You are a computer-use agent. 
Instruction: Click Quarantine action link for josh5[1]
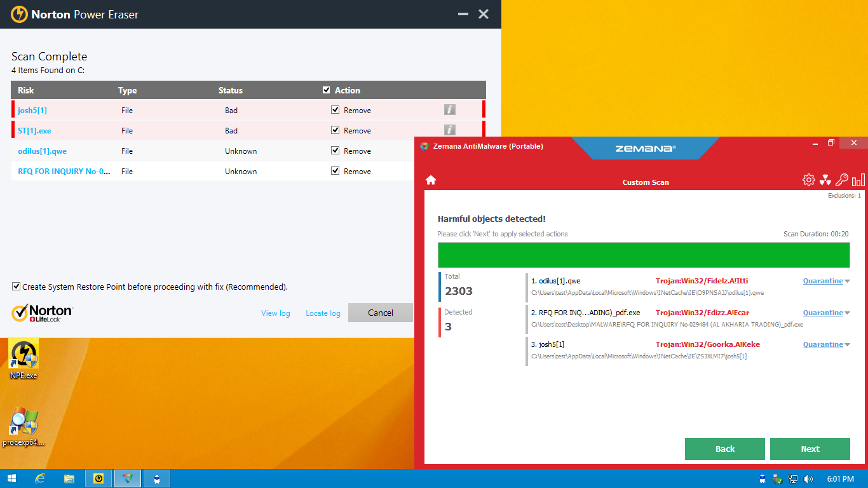[x=823, y=344]
